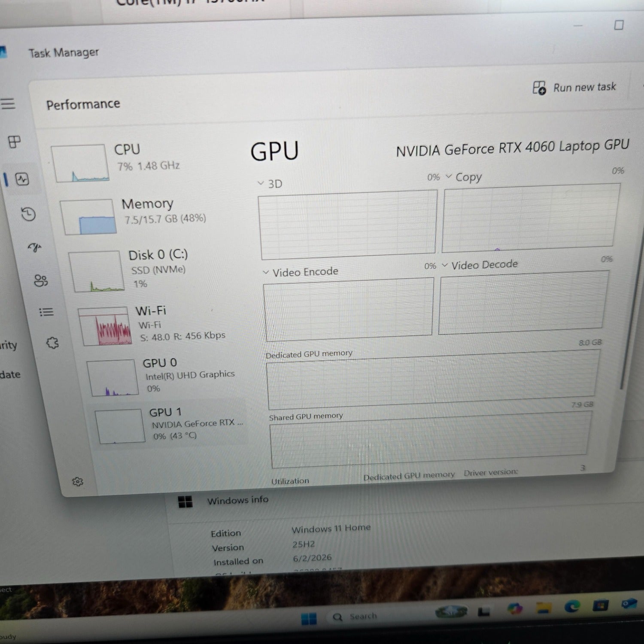This screenshot has height=644, width=644.
Task: Click the 'S: 48.0 R: 456 Kbps' Wi-Fi value
Action: point(183,336)
